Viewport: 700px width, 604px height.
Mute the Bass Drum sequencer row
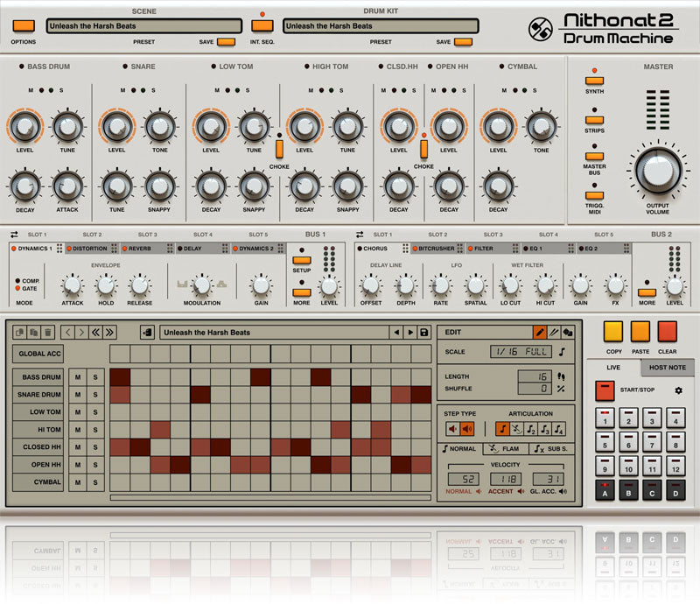click(78, 377)
